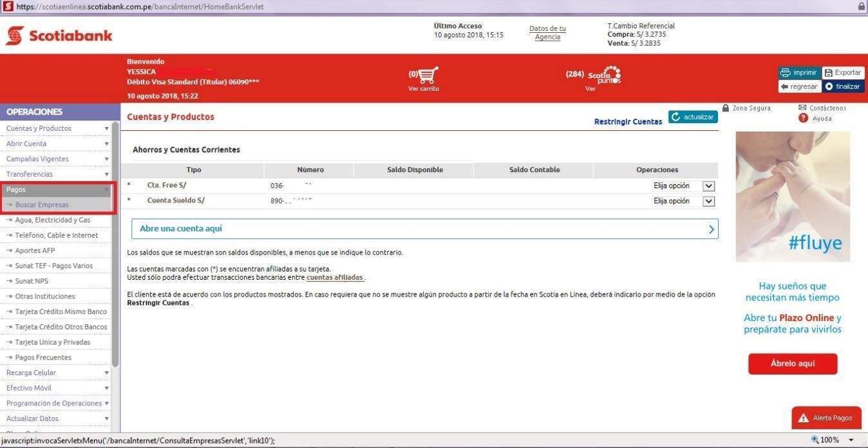Select Otras Instituciones option
The image size is (868, 448).
point(45,297)
